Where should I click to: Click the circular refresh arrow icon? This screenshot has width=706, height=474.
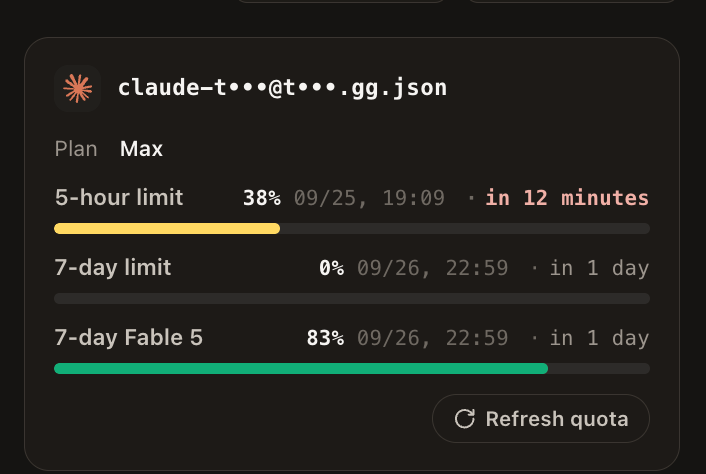click(x=465, y=419)
